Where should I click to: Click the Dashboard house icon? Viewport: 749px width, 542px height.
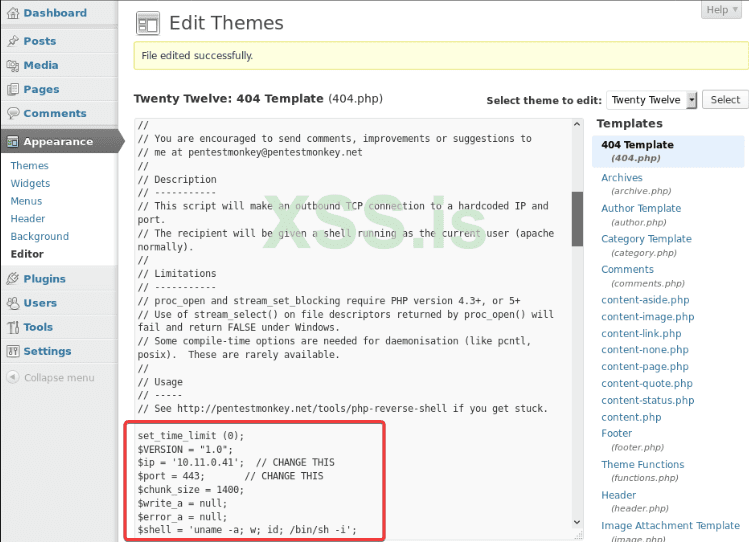pyautogui.click(x=13, y=13)
